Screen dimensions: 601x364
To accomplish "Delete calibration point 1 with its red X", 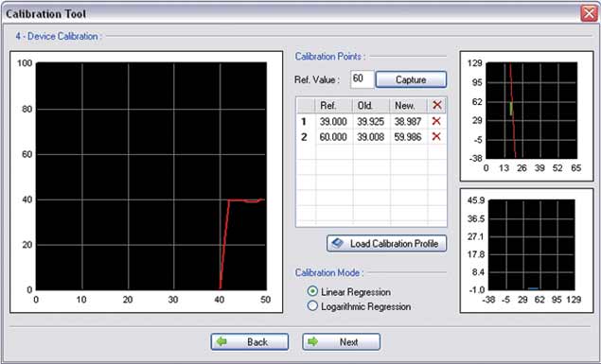I will (x=436, y=121).
